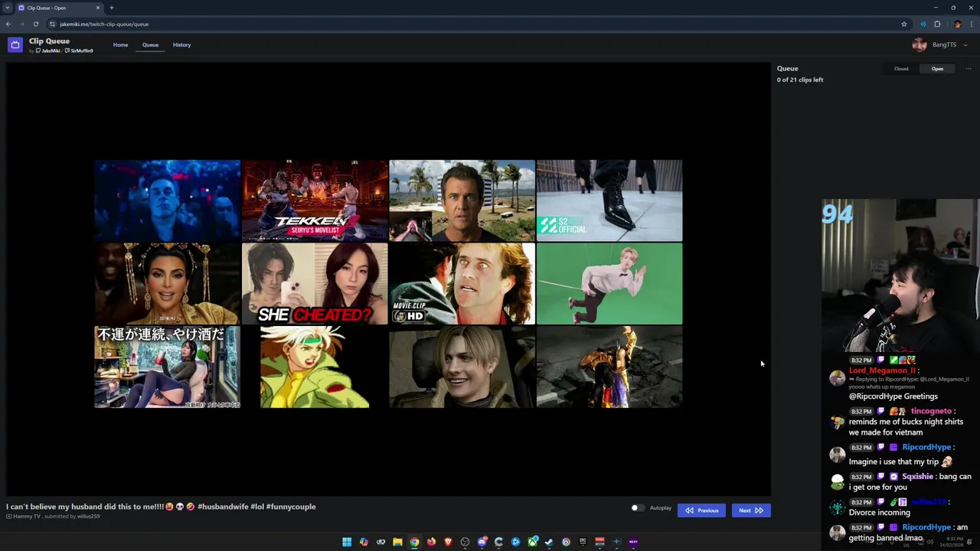Select the S2 Official boots thumbnail
Viewport: 980px width, 551px height.
[x=609, y=201]
